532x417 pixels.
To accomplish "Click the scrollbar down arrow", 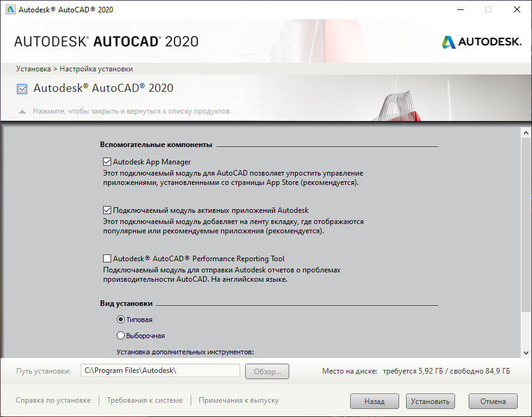I will point(526,353).
